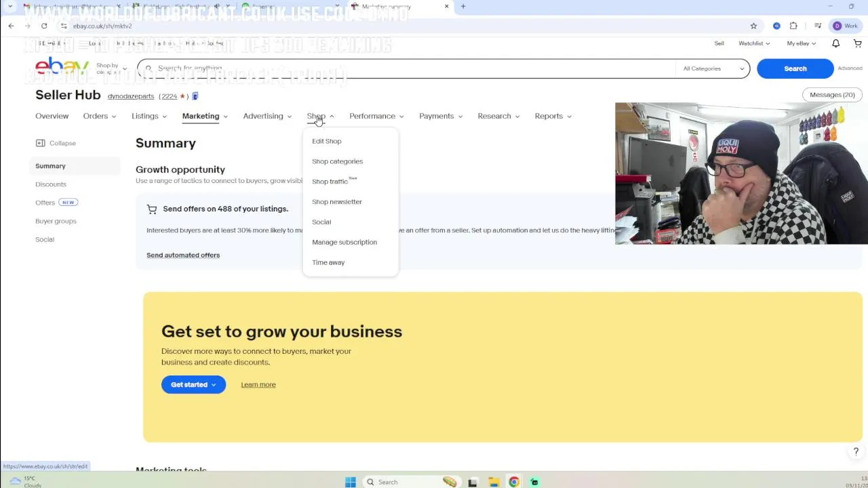The height and width of the screenshot is (488, 868).
Task: Select Time away menu item
Action: (x=328, y=262)
